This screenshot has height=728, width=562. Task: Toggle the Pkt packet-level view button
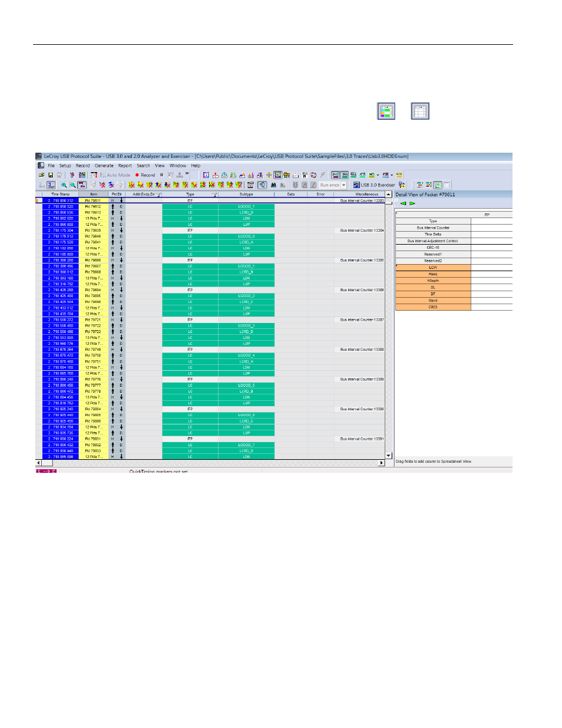[335, 175]
